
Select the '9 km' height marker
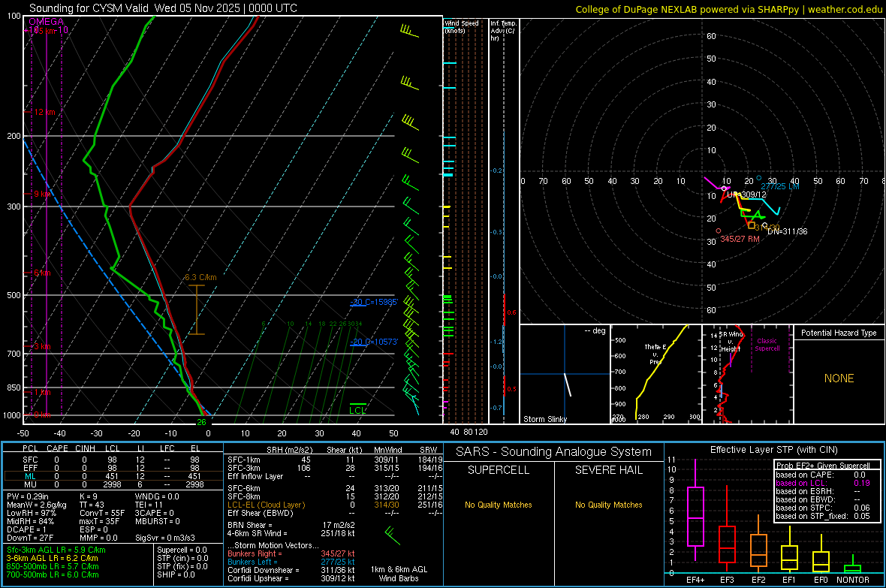point(42,194)
